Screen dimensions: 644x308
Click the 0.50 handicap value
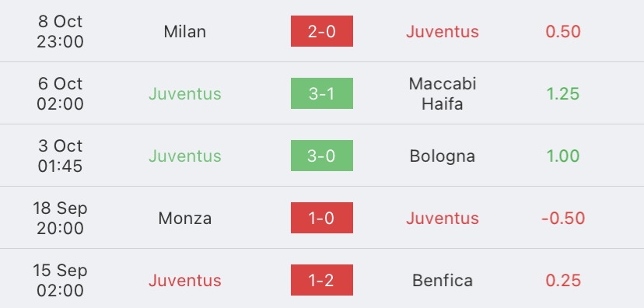point(563,32)
